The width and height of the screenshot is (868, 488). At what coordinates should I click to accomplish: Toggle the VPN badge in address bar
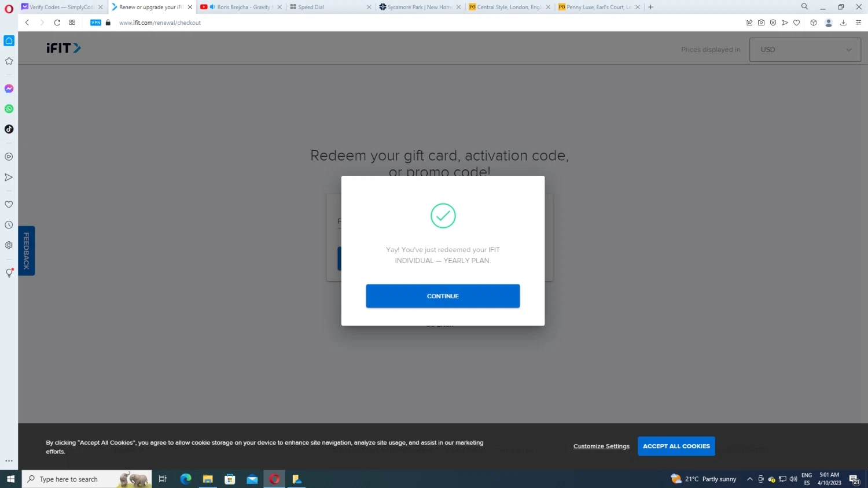(96, 23)
